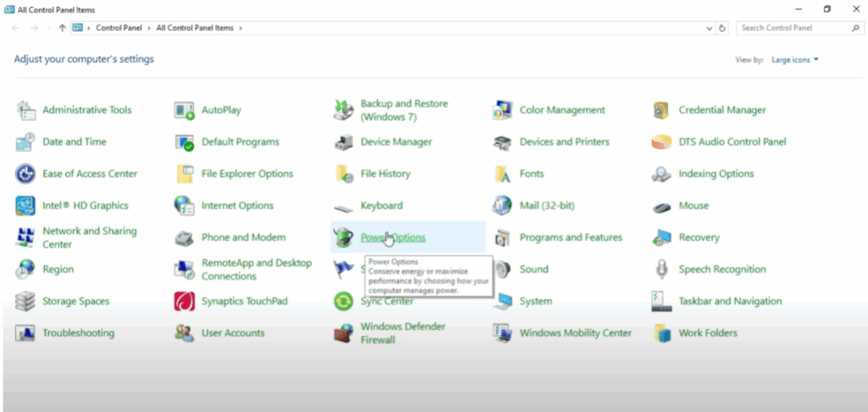Click the AutoPlay icon
868x412 pixels.
tap(184, 110)
